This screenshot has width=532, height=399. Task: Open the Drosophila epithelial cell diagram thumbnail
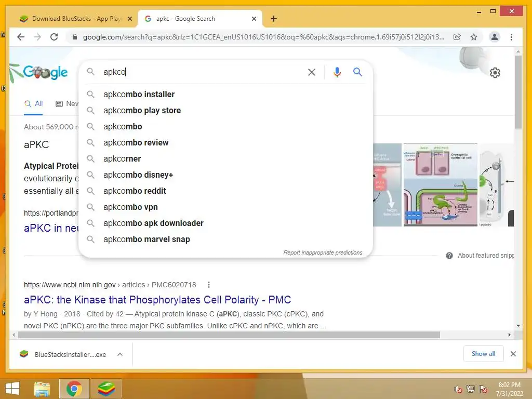point(441,185)
